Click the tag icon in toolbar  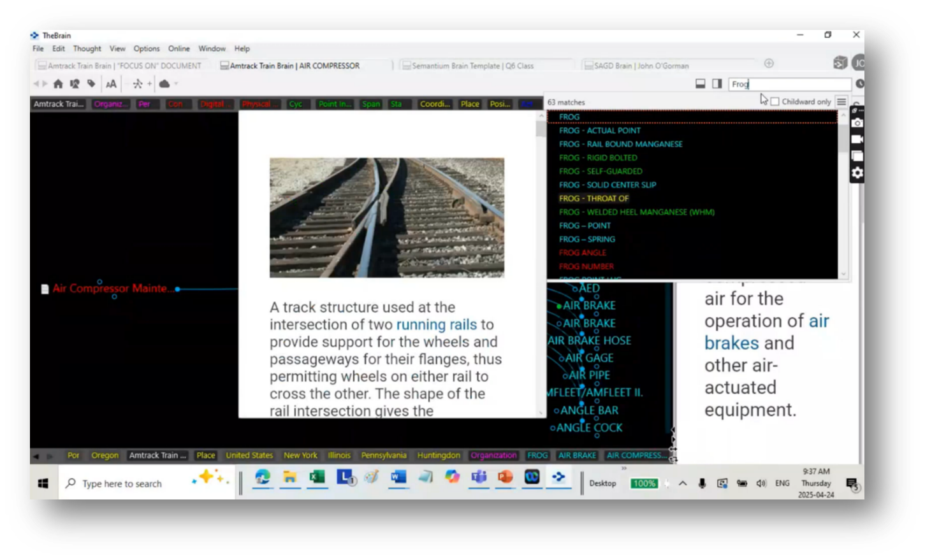[x=91, y=83]
